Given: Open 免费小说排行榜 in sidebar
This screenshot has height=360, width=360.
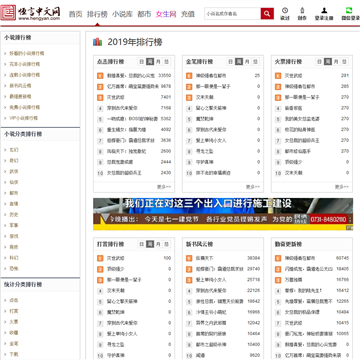Looking at the screenshot, I should click(x=25, y=107).
